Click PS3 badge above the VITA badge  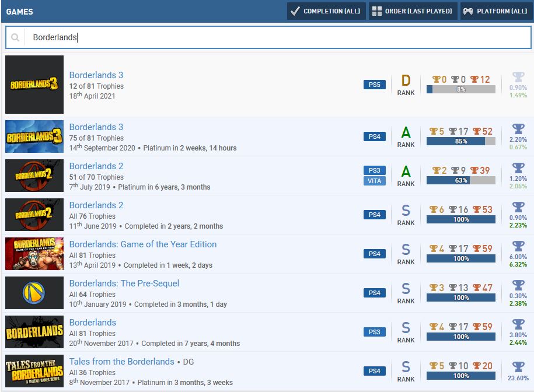tap(374, 170)
